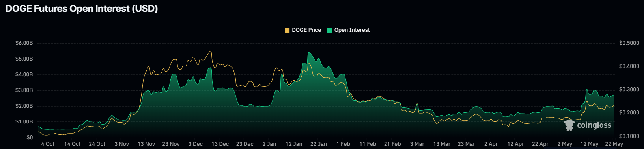Select the 4 Oct date axis label

[48, 144]
